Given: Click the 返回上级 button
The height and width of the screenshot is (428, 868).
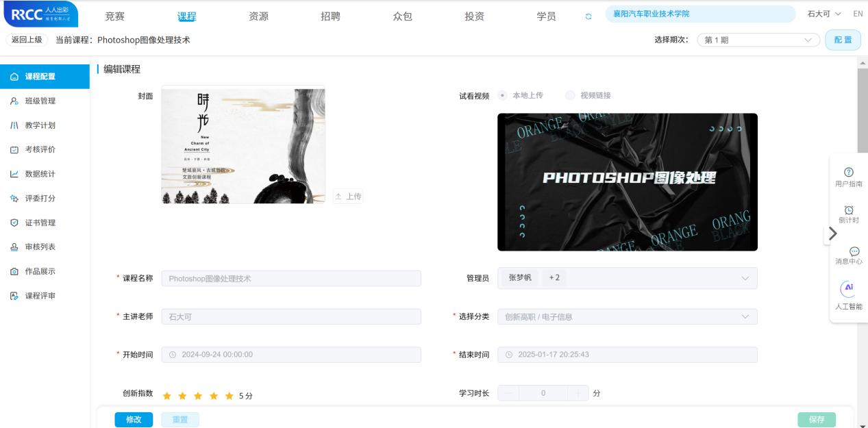Looking at the screenshot, I should (x=27, y=40).
